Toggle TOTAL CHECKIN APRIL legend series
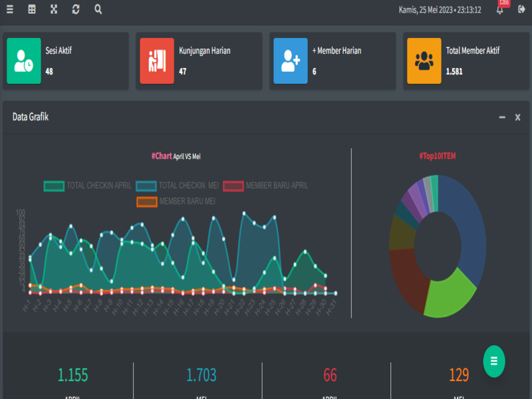532x399 pixels. 88,186
